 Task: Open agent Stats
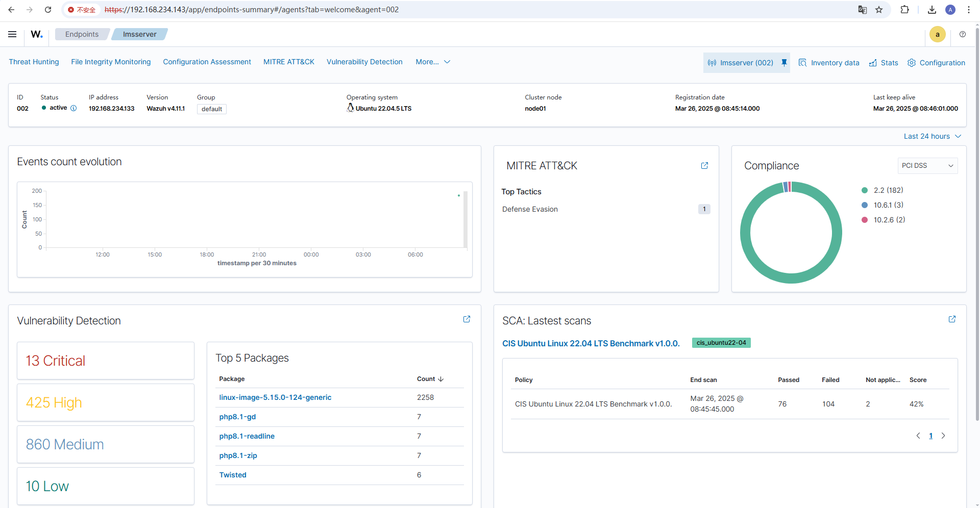pos(884,63)
